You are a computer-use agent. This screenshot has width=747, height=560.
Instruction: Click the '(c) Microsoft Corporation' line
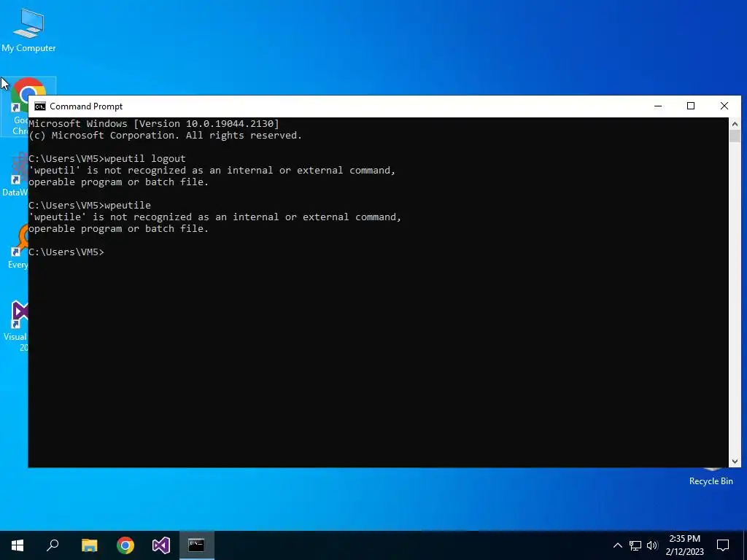tap(166, 136)
